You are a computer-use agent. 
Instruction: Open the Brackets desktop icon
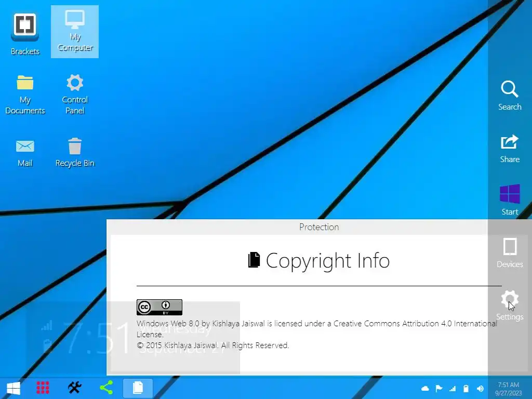(25, 34)
